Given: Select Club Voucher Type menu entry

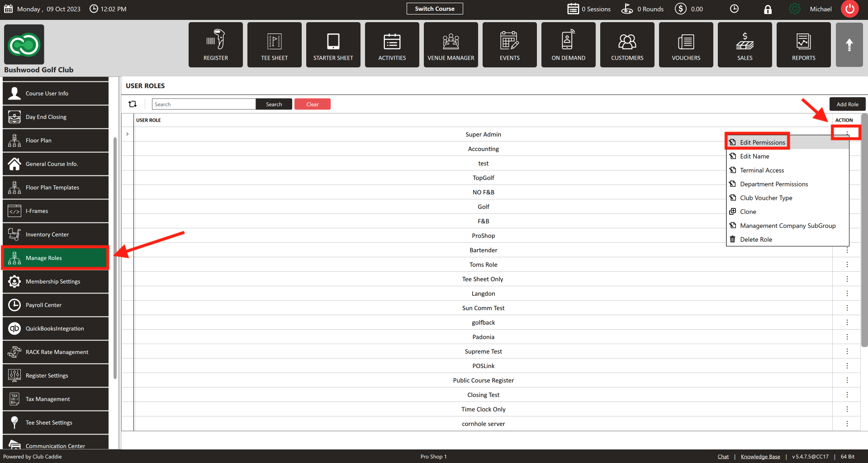Looking at the screenshot, I should [787, 198].
